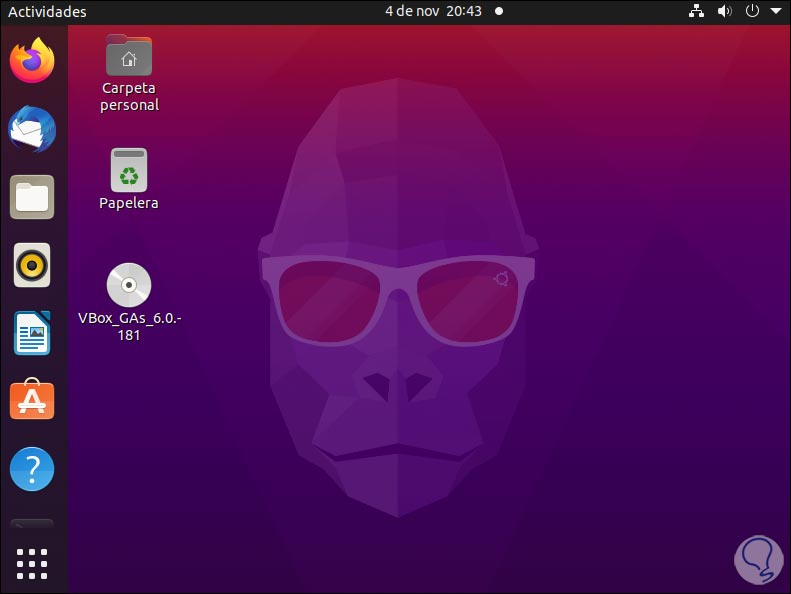Select the VBox_GAs_6.0.-181 disc icon
The image size is (791, 594).
(x=129, y=302)
